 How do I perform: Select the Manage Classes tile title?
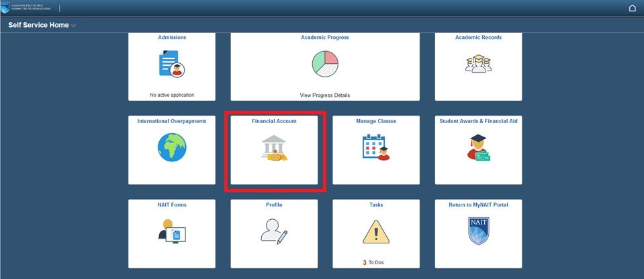pyautogui.click(x=375, y=121)
